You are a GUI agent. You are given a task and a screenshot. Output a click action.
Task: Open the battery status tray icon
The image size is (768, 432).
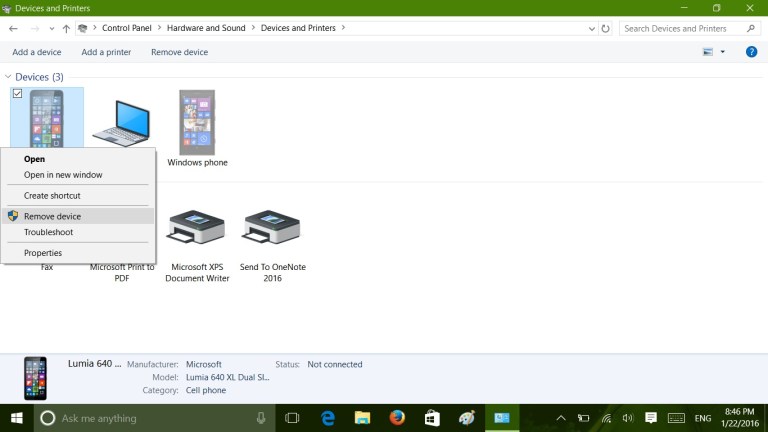tap(583, 418)
